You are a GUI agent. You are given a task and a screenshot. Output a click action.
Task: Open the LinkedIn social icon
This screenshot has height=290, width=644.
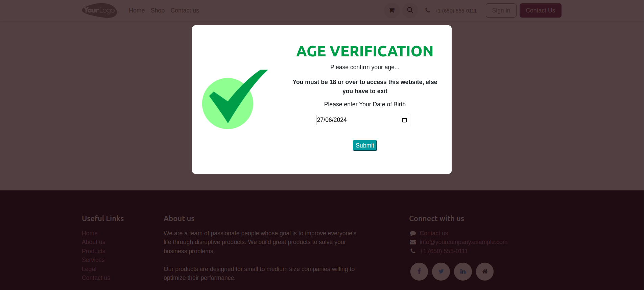pyautogui.click(x=463, y=271)
